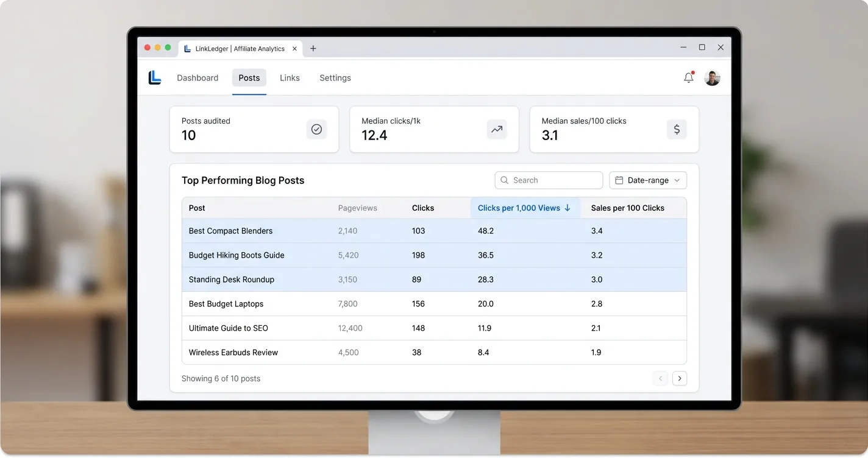Open a new browser tab

click(313, 49)
